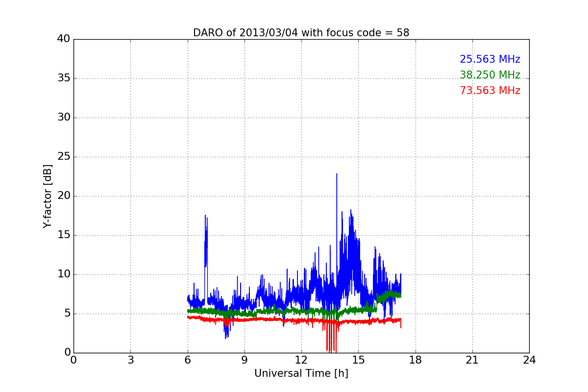Click x-axis tick label 6
This screenshot has width=588, height=392.
pyautogui.click(x=187, y=360)
